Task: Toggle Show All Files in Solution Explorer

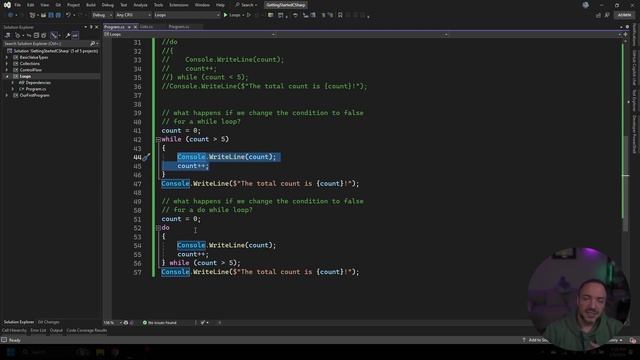Action: (44, 36)
